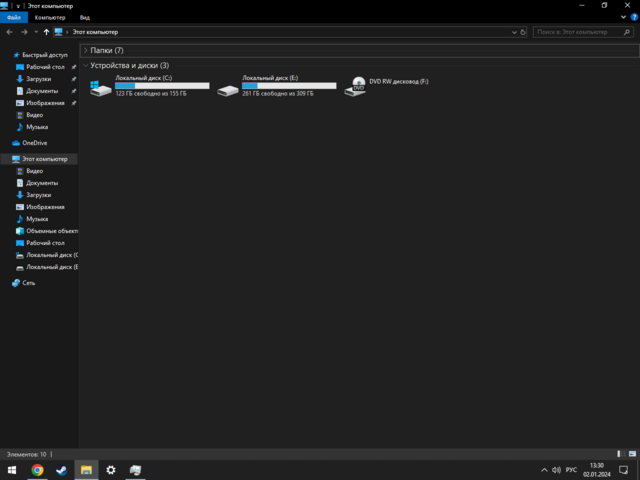Switch to the Вид ribbon tab
The height and width of the screenshot is (480, 640).
point(85,18)
